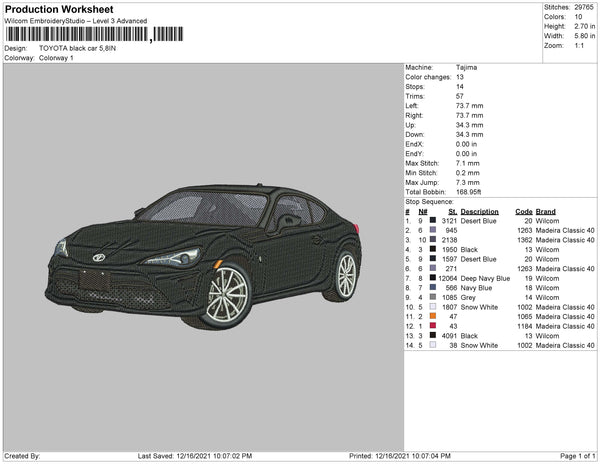
Task: Select the Black swatch in stop row 13 (4091 stitches)
Action: [x=432, y=335]
